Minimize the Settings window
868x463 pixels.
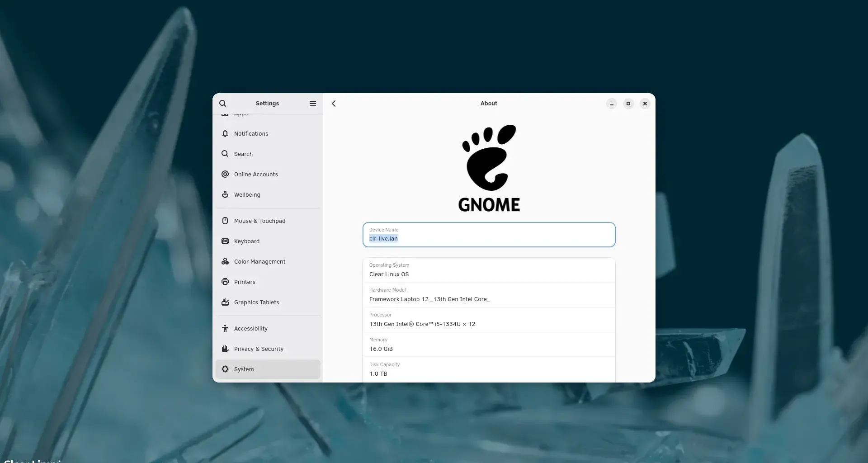611,104
